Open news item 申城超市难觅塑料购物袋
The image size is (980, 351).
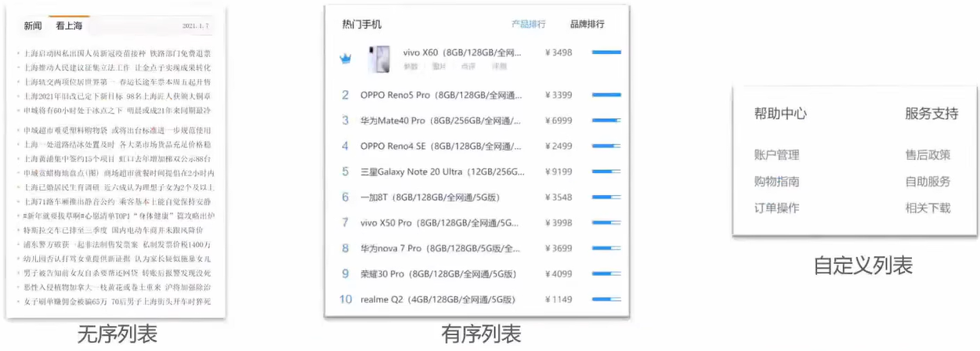point(65,130)
